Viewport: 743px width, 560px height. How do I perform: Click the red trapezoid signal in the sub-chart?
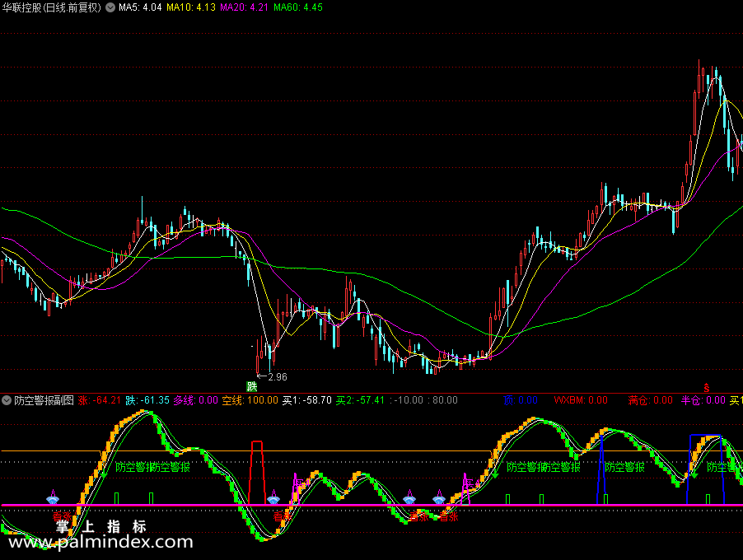[257, 473]
